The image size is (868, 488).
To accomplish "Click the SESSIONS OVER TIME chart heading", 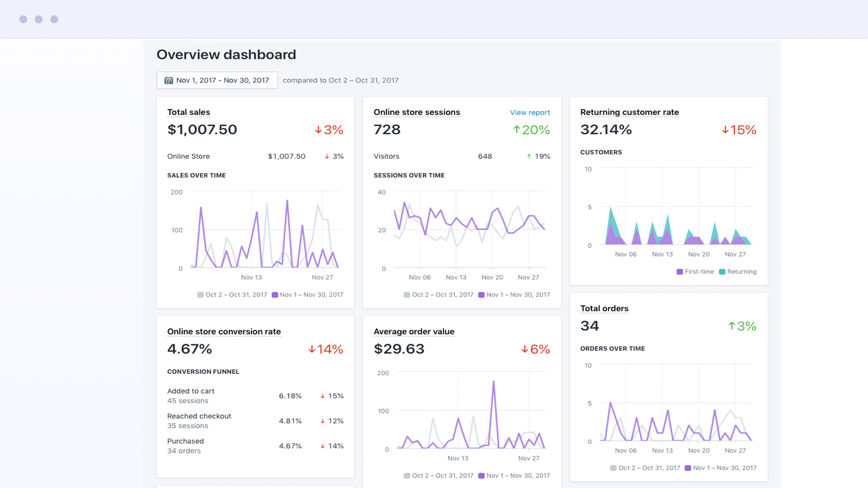I will [x=409, y=175].
